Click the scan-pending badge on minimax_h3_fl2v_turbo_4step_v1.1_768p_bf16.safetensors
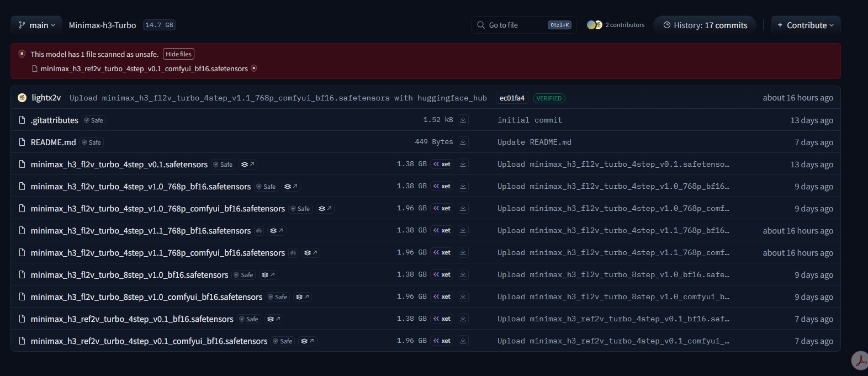This screenshot has height=376, width=868. click(x=259, y=231)
